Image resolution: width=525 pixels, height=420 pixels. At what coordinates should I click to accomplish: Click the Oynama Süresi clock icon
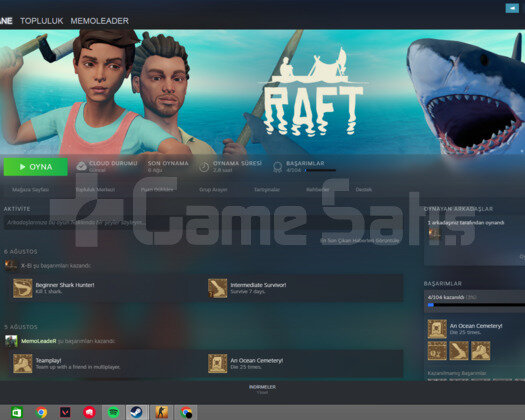click(204, 166)
